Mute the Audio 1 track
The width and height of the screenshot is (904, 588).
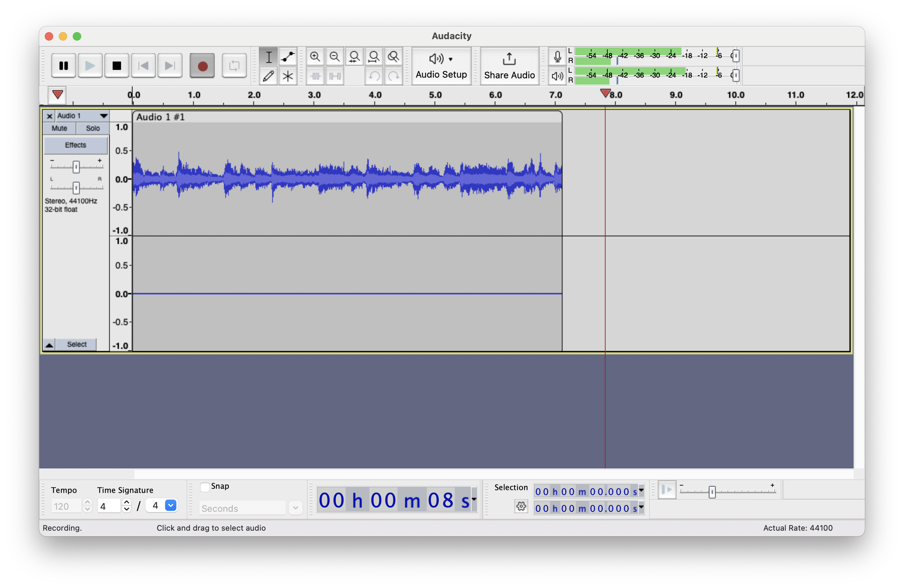[x=59, y=128]
